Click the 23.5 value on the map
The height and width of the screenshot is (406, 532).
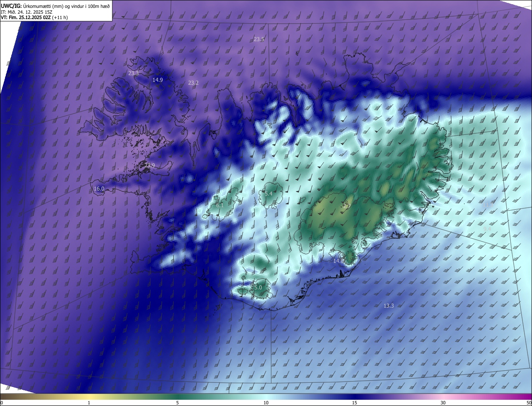259,39
